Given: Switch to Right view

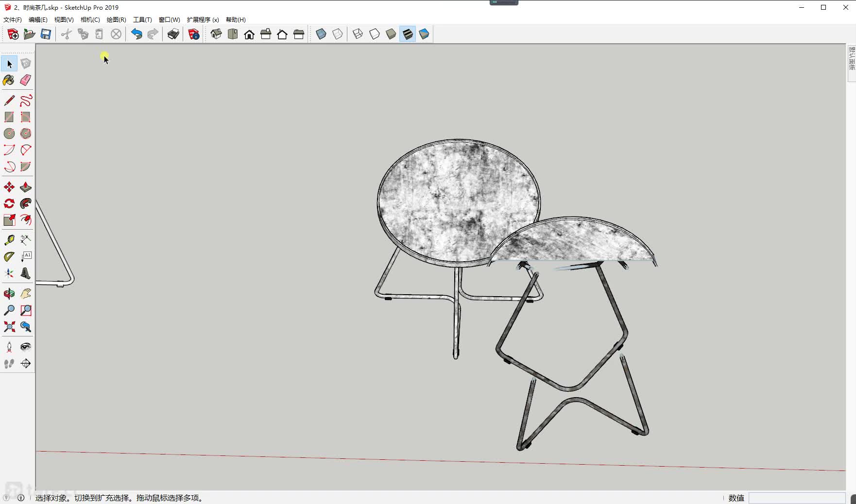Looking at the screenshot, I should 266,34.
